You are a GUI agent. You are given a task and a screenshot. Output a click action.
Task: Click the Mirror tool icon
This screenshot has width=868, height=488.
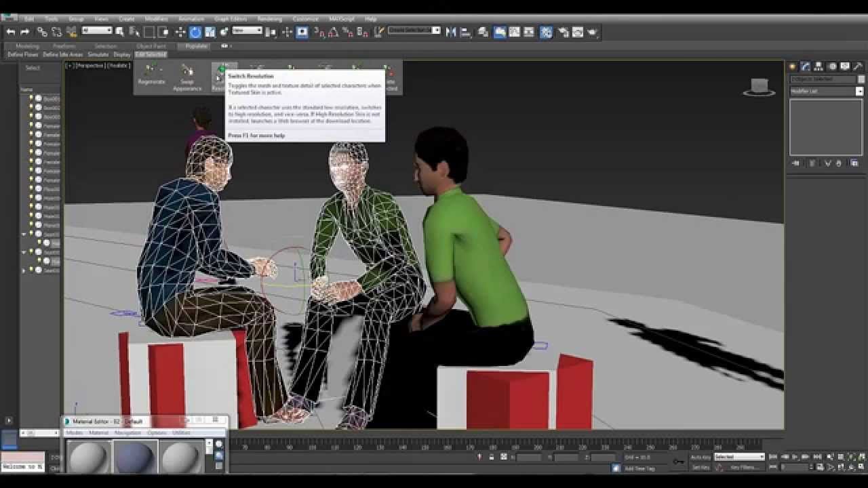pyautogui.click(x=451, y=31)
